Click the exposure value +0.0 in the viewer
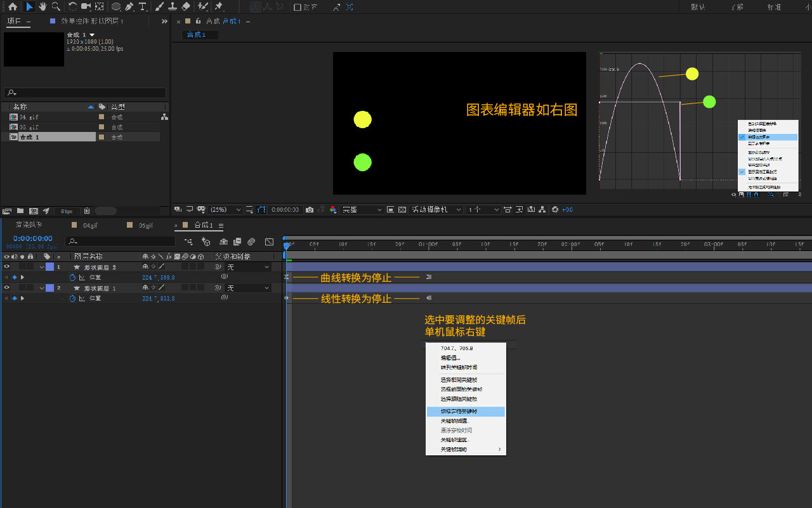The image size is (812, 508). tap(567, 209)
